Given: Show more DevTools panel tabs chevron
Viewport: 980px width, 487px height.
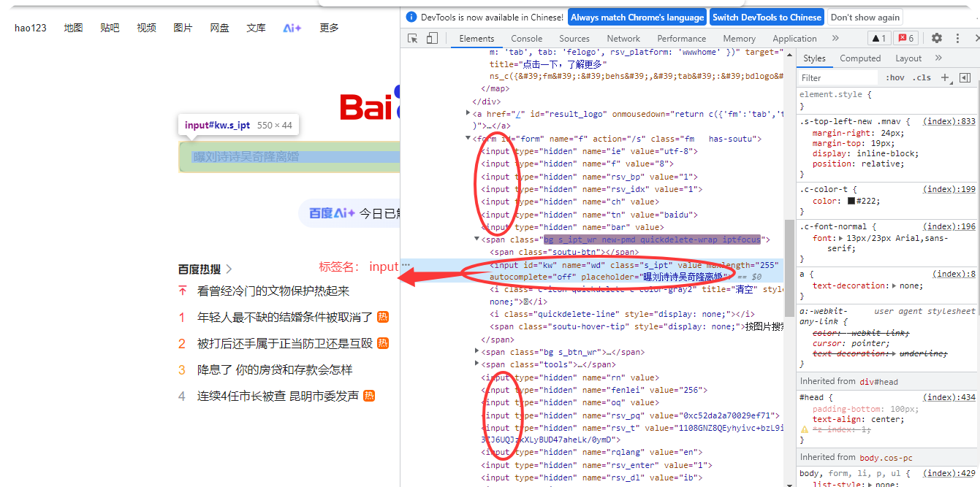Looking at the screenshot, I should coord(835,38).
